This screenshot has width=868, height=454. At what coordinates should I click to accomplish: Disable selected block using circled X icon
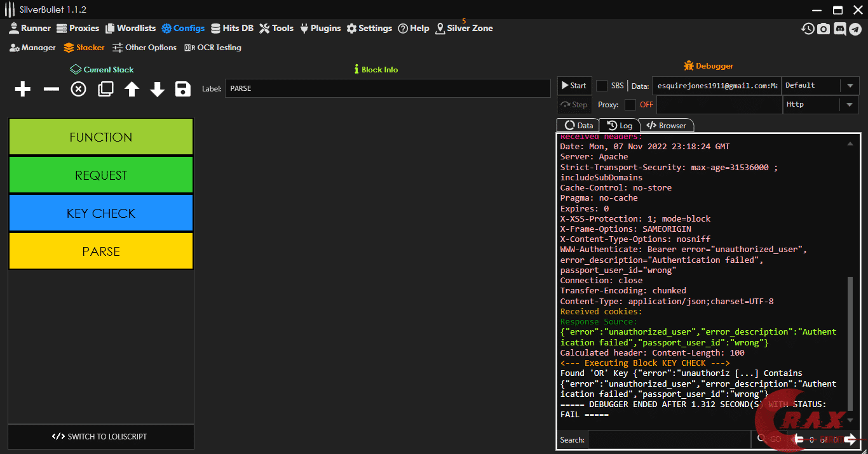coord(78,90)
